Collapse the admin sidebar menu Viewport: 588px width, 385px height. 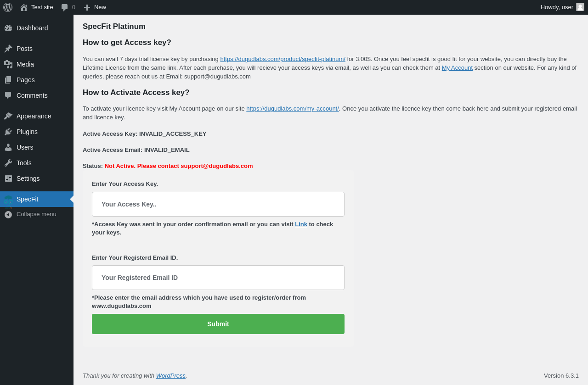tap(37, 214)
